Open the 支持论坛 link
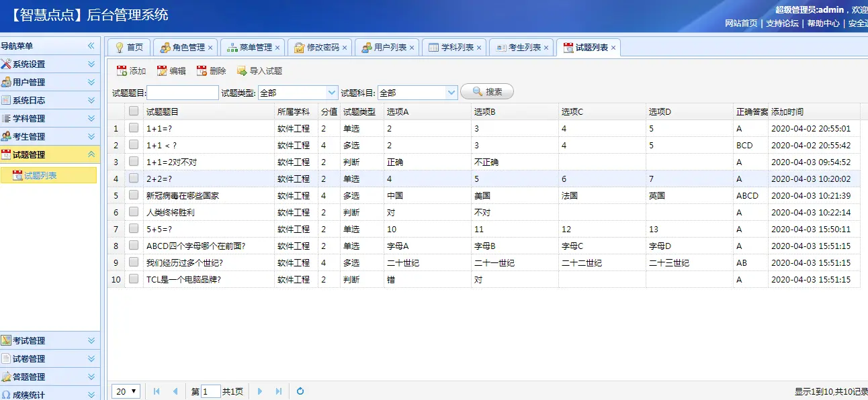This screenshot has height=400, width=868. click(783, 23)
